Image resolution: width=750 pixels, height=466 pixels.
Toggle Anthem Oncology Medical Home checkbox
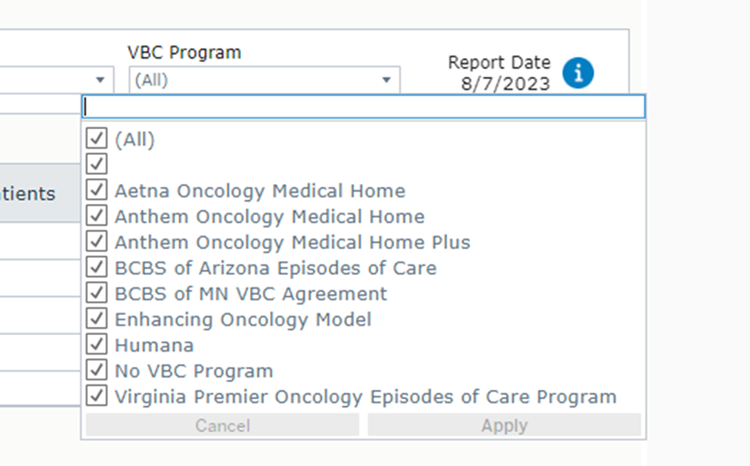97,216
